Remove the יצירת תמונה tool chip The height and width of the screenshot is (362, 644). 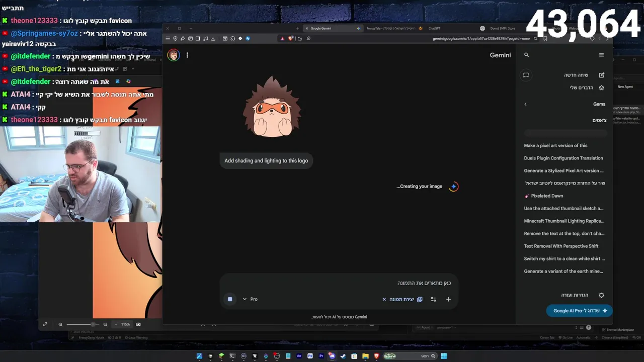coord(384,299)
